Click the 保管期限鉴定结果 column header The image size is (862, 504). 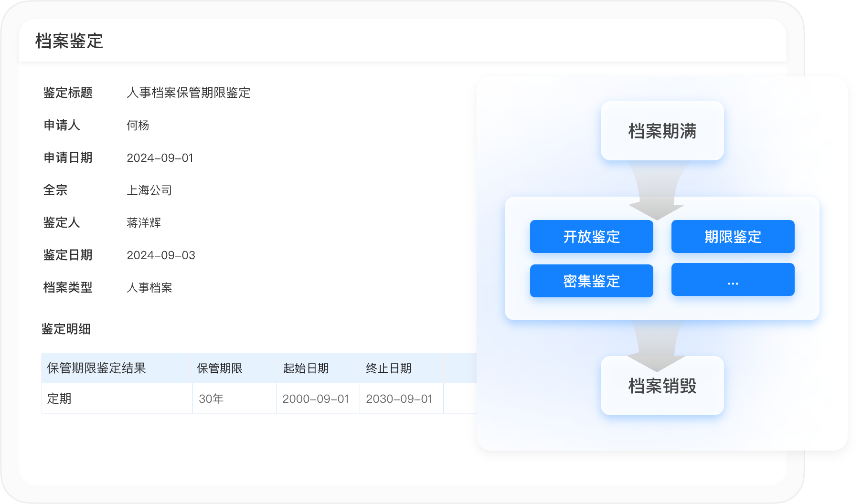point(96,368)
